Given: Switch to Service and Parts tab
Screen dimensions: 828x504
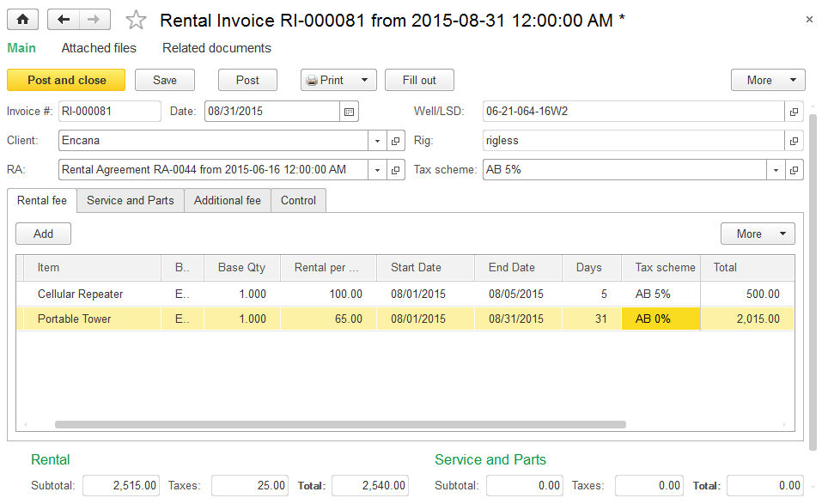Looking at the screenshot, I should (131, 200).
